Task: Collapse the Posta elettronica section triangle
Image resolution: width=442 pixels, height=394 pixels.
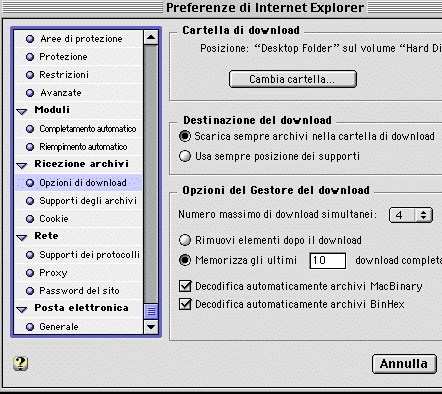Action: (22, 309)
